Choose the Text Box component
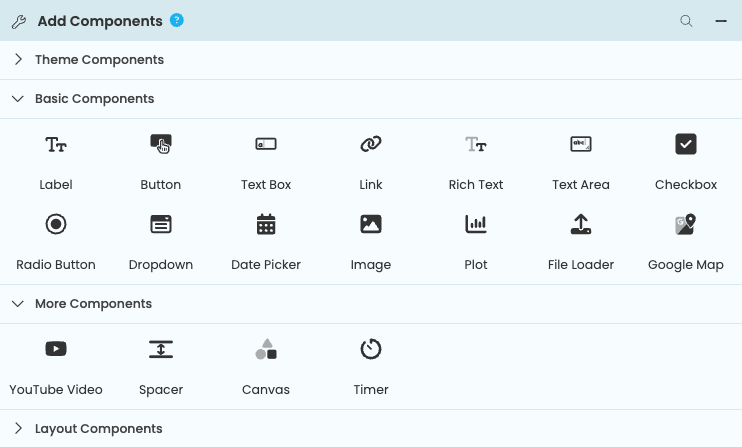 point(266,145)
